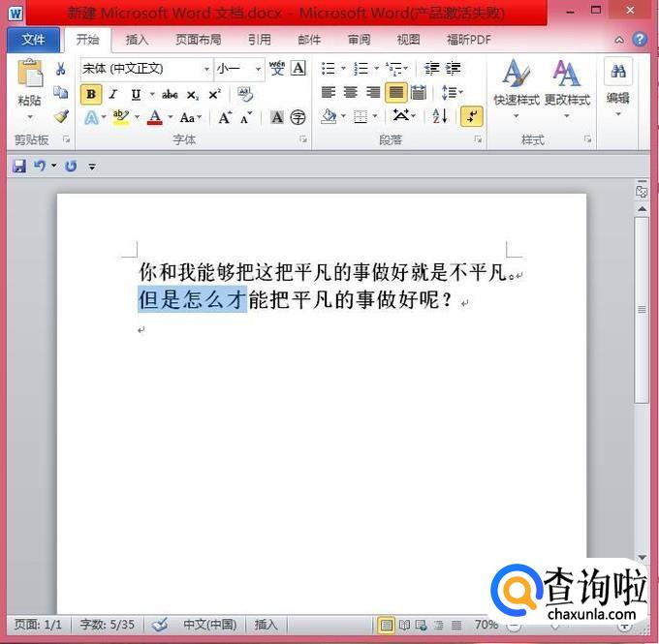Click the character border A icon
The height and width of the screenshot is (644, 659).
click(298, 68)
